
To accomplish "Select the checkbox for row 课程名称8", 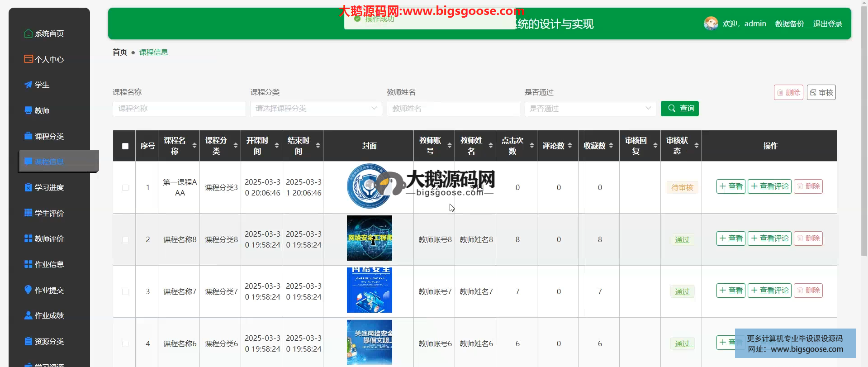I will pos(125,240).
